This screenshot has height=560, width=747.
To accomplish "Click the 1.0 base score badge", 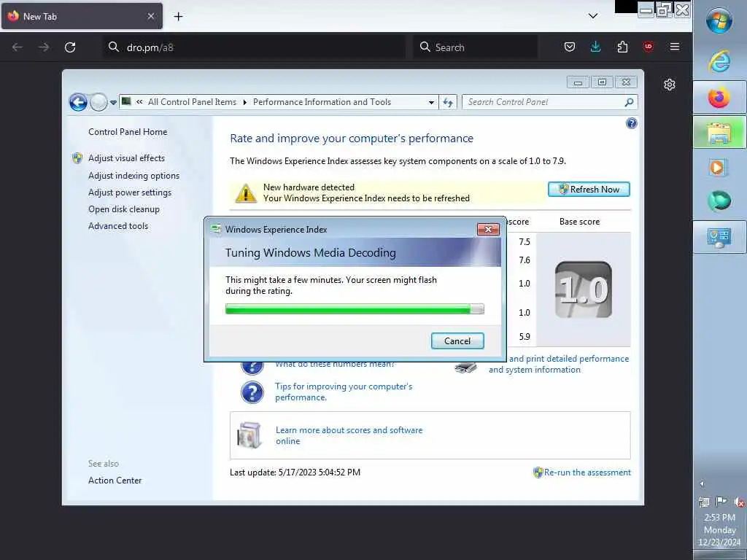I will pos(583,289).
